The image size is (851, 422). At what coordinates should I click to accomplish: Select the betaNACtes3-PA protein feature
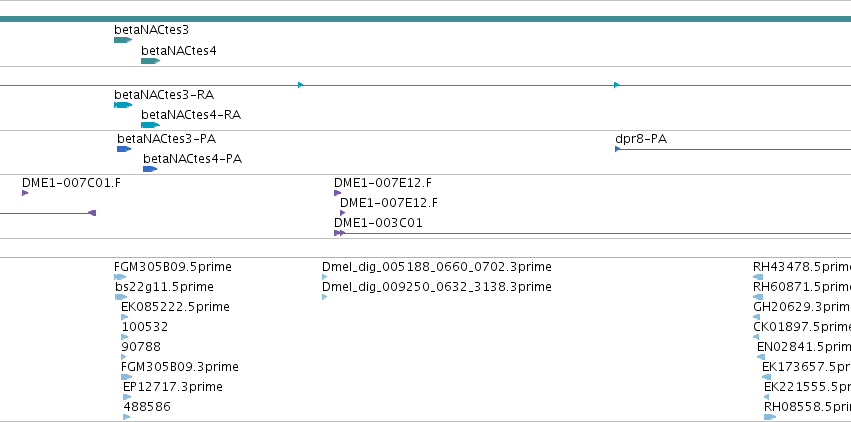click(167, 139)
